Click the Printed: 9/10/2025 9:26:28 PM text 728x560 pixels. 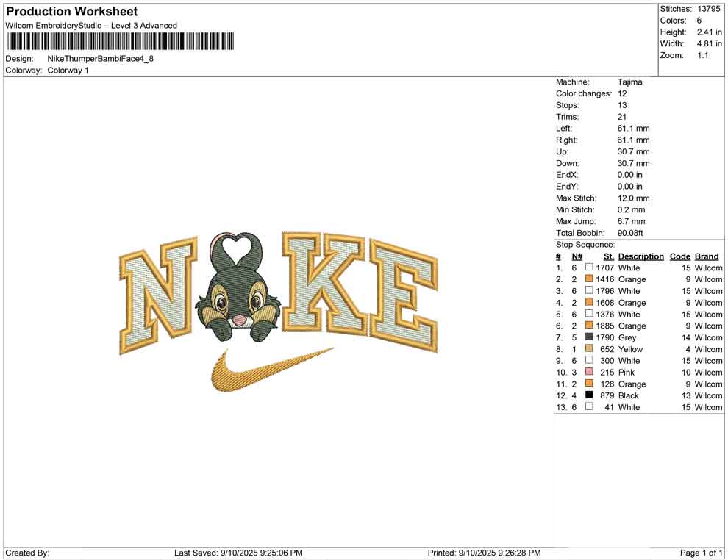pyautogui.click(x=485, y=553)
